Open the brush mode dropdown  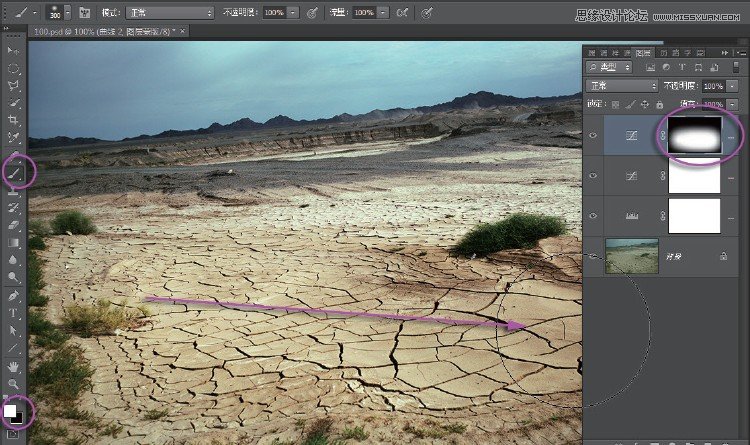point(170,13)
